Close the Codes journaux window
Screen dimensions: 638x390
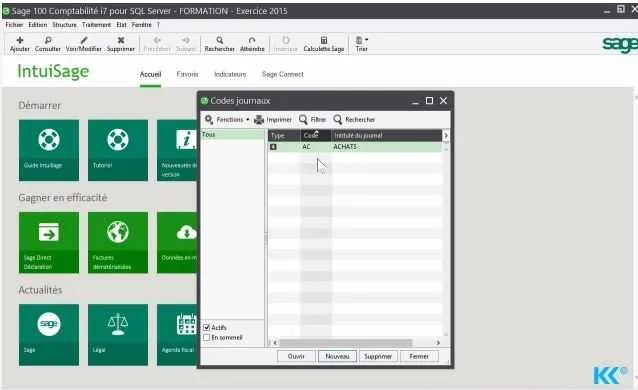coord(444,101)
